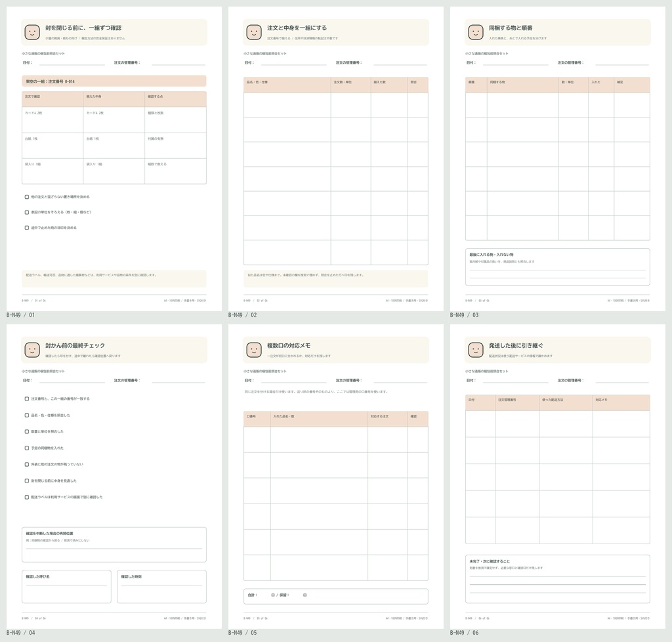The height and width of the screenshot is (642, 672).
Task: Check 注文番号と、この一組の番号が一致する
Action: tap(26, 399)
